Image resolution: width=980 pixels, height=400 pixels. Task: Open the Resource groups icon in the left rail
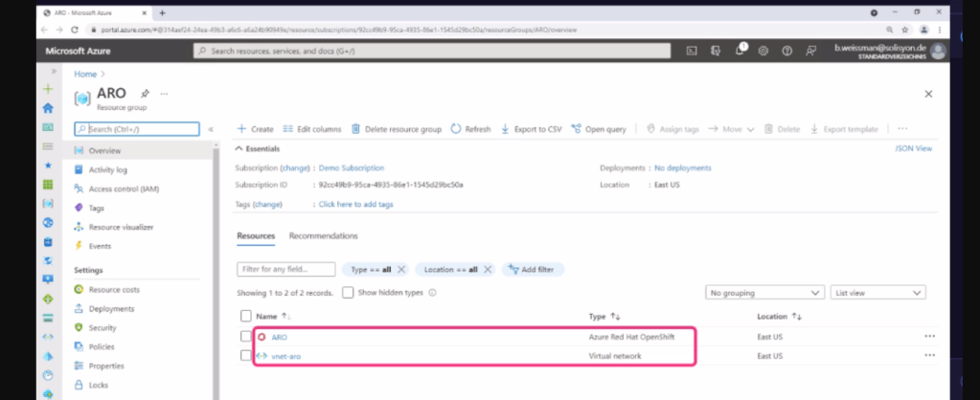click(48, 204)
